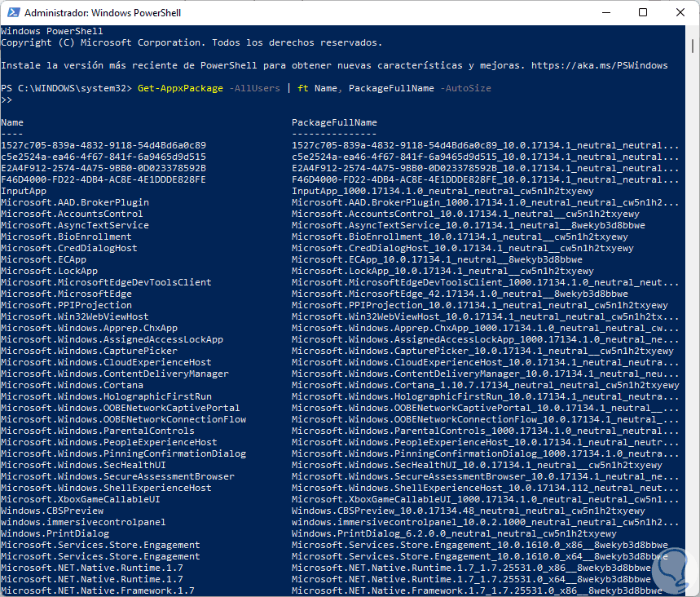
Task: Click 'Microsoft.Windows.PeopleExperienceHost' in the Name column
Action: point(109,442)
